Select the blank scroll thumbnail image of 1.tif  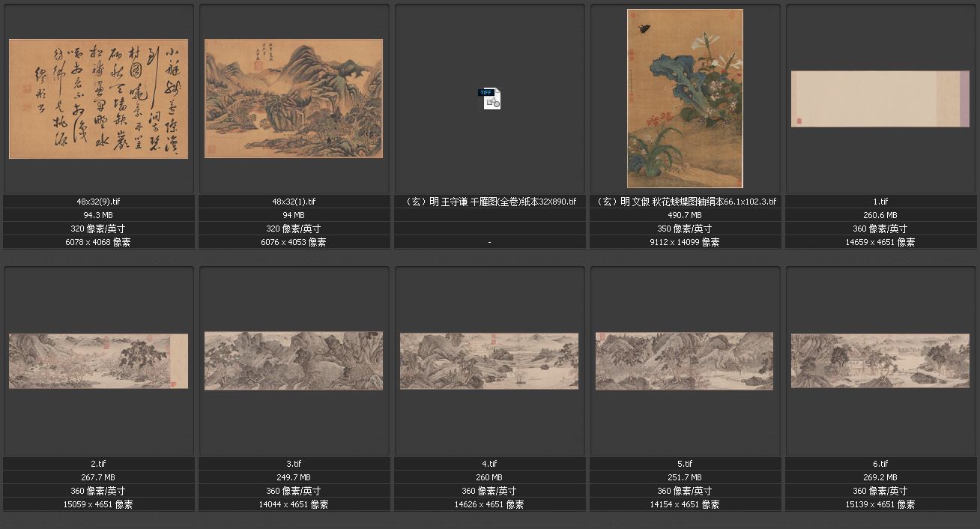click(x=880, y=99)
